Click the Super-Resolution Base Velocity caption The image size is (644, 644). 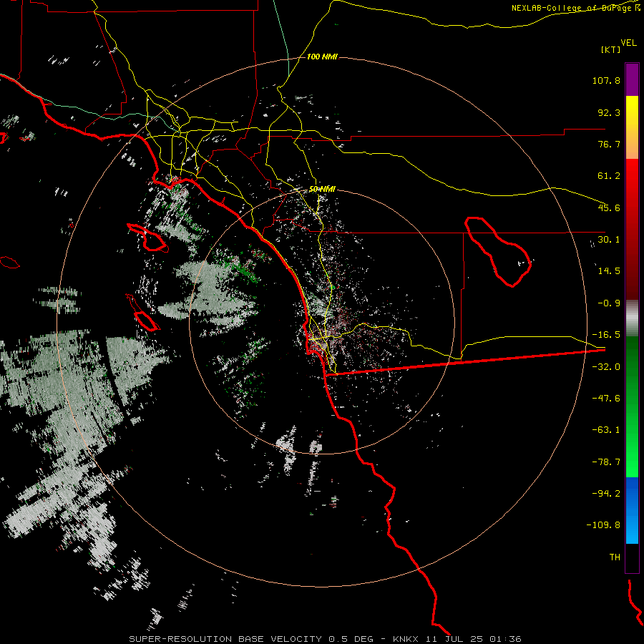tap(325, 639)
